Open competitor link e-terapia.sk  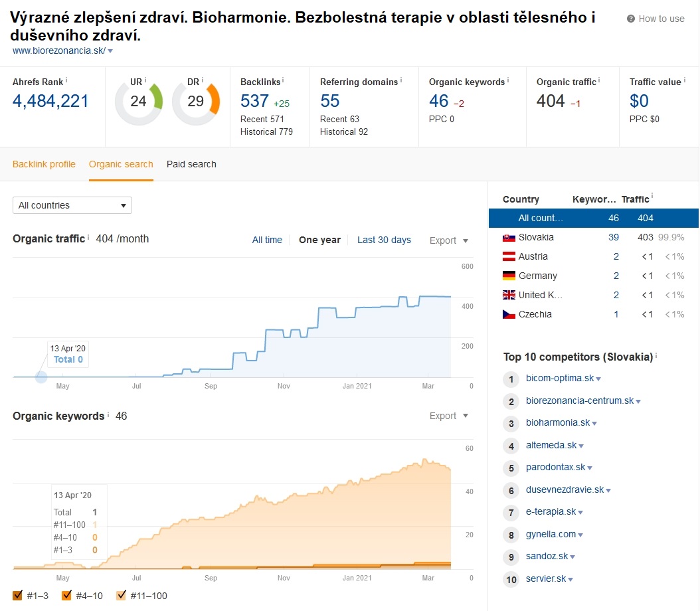point(551,511)
